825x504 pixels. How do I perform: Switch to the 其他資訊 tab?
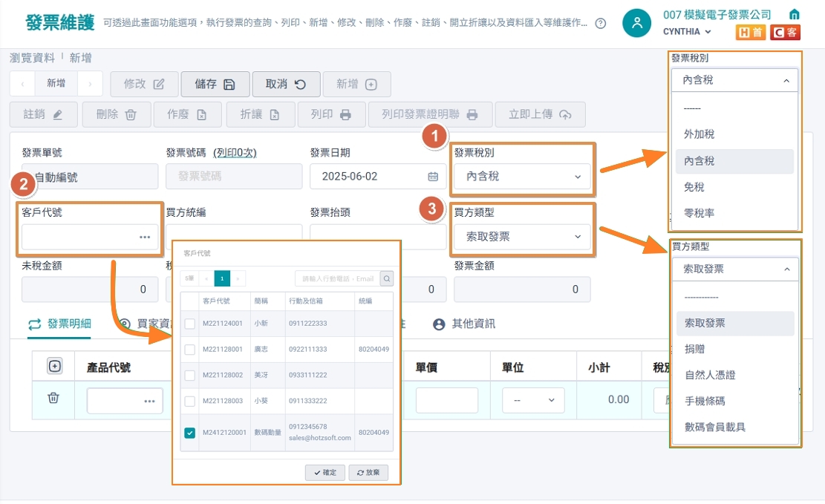click(464, 324)
